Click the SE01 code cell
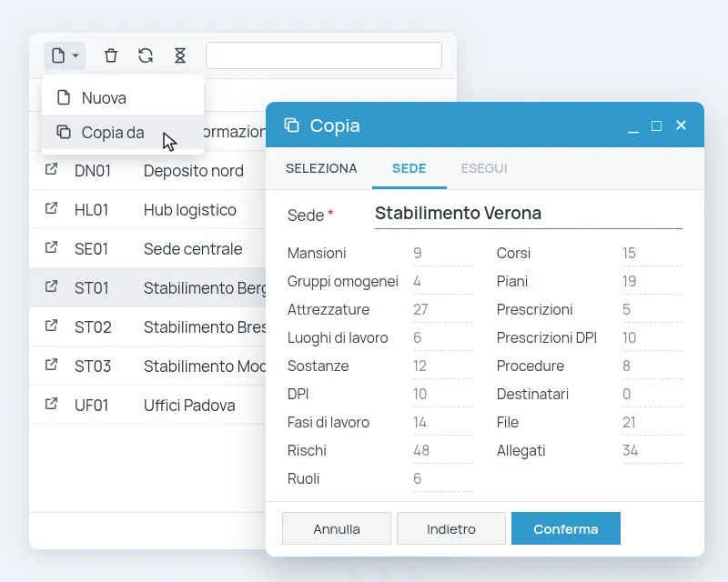 point(92,249)
